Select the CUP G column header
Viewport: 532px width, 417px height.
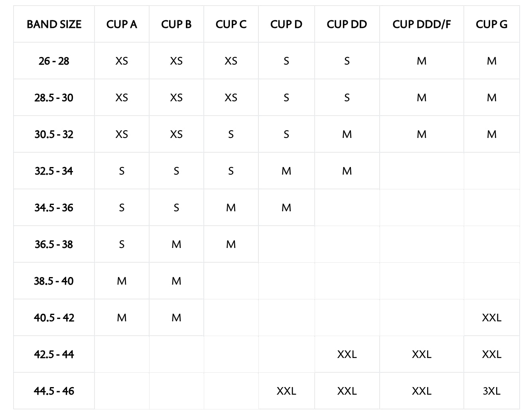tap(492, 24)
